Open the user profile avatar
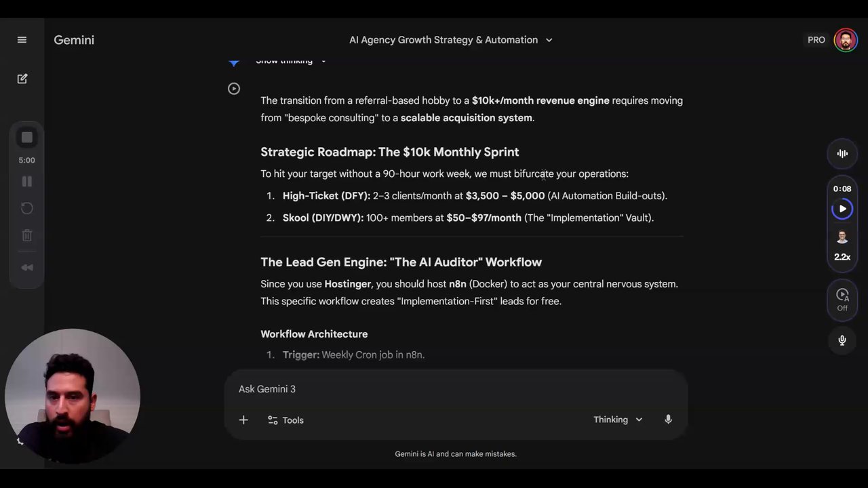This screenshot has height=488, width=868. point(846,40)
